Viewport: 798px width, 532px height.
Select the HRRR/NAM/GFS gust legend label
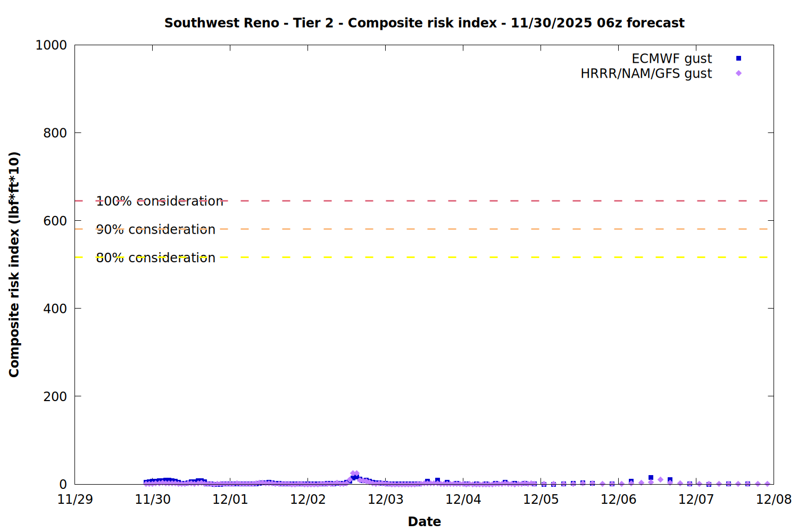646,73
